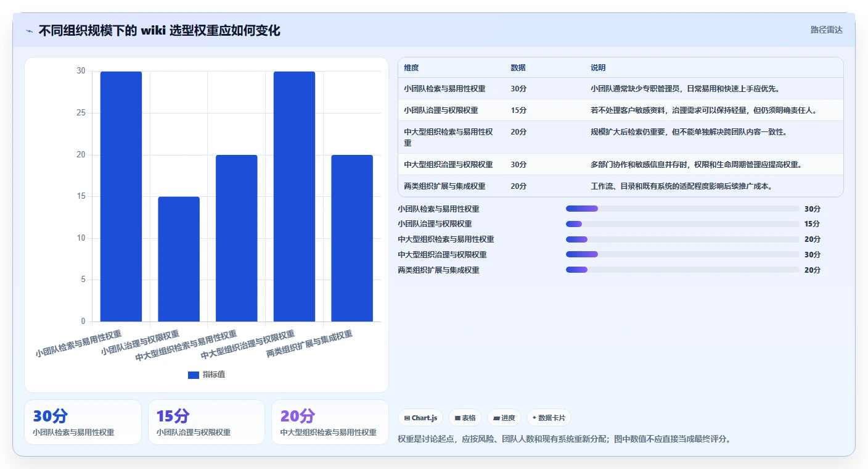Click the 小团队治理与权限权重 progress bar
Viewport: 868px width, 469px height.
[682, 224]
